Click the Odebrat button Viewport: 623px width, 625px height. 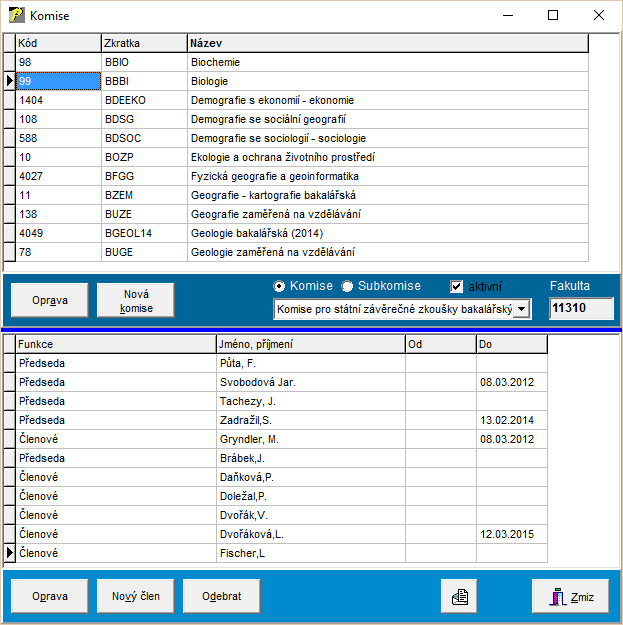click(221, 597)
